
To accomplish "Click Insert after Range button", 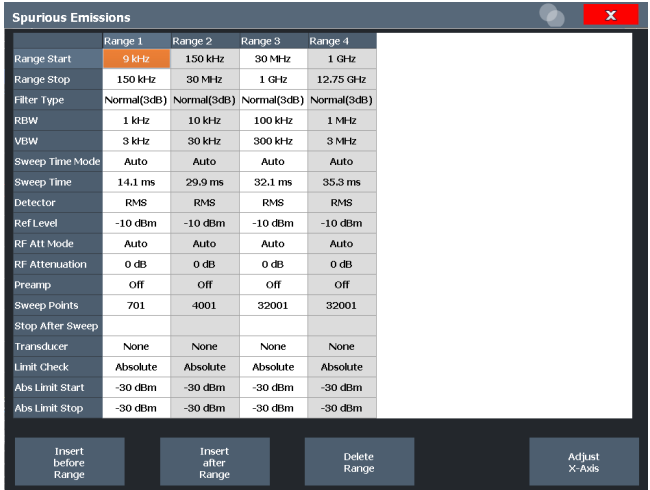I will point(215,462).
